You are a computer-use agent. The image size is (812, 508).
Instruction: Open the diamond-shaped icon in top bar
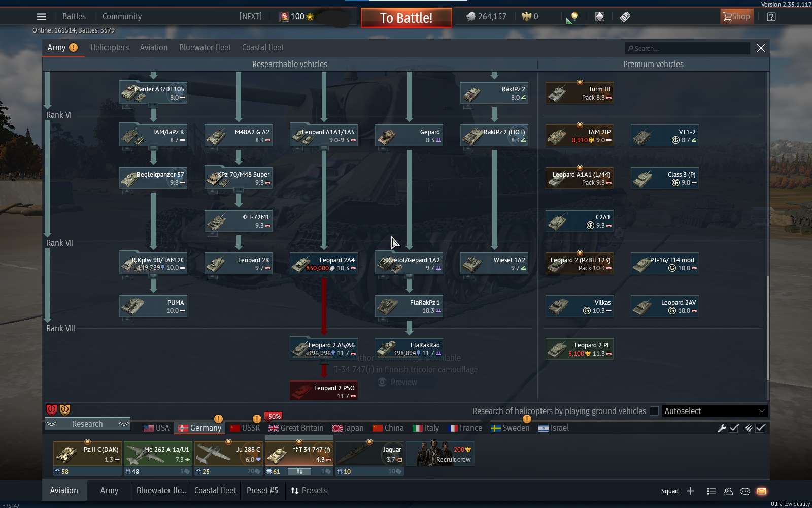tap(600, 17)
